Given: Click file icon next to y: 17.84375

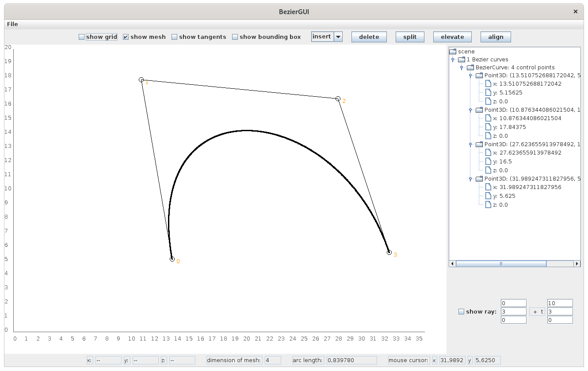Looking at the screenshot, I should pyautogui.click(x=488, y=127).
